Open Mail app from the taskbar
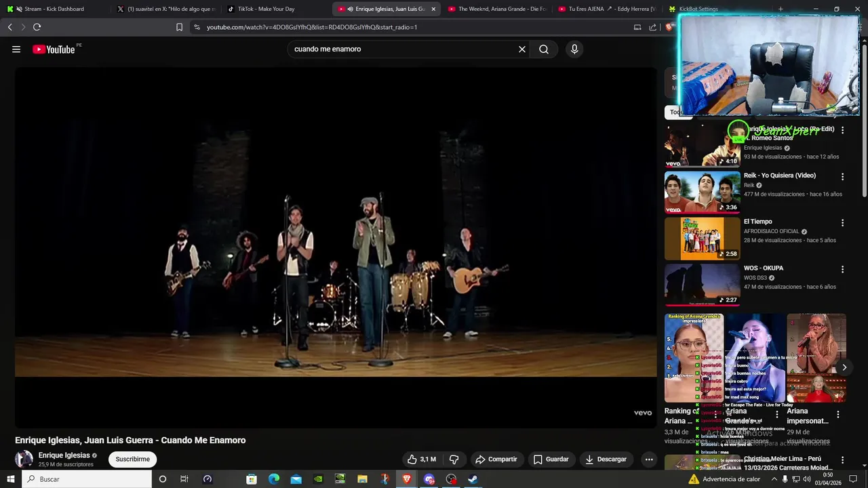868x488 pixels. (x=296, y=479)
